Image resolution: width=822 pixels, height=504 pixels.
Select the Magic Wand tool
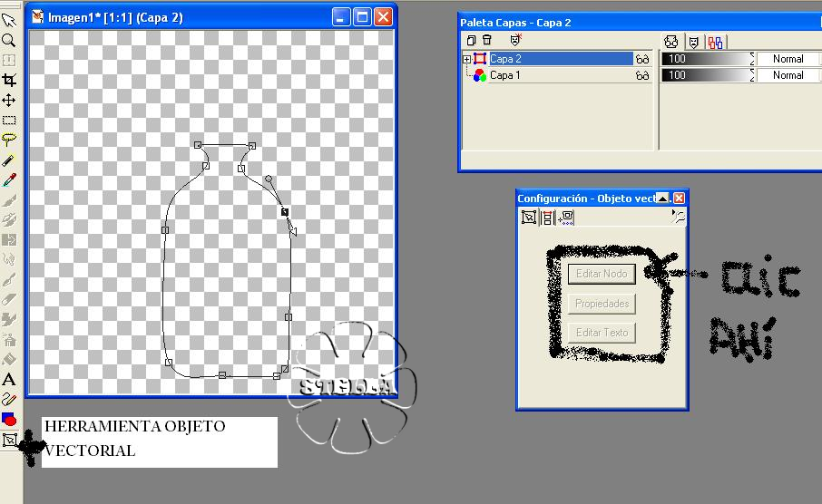[9, 160]
